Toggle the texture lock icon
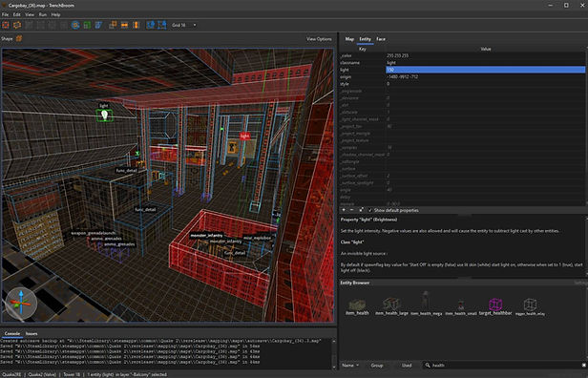588x378 pixels. pos(151,25)
